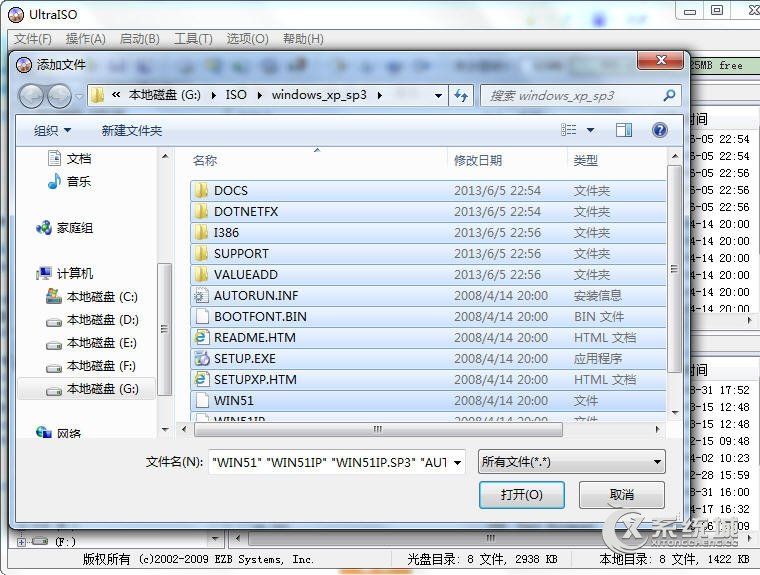This screenshot has height=575, width=760.
Task: Click the refresh icon beside address bar
Action: [x=460, y=95]
